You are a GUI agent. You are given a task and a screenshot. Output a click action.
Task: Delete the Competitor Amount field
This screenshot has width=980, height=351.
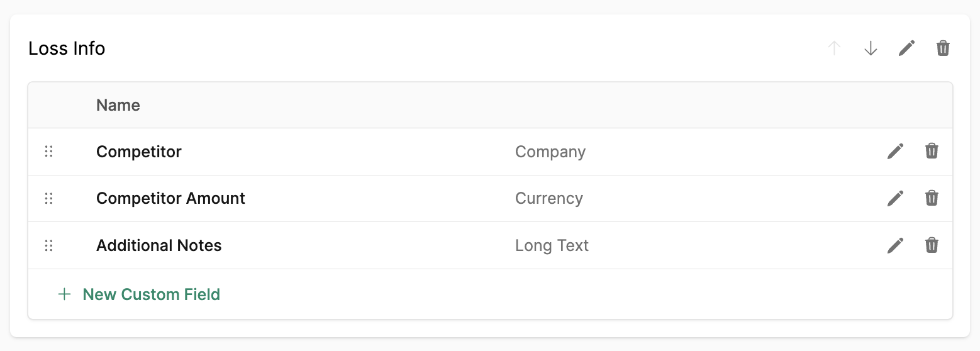pos(932,198)
